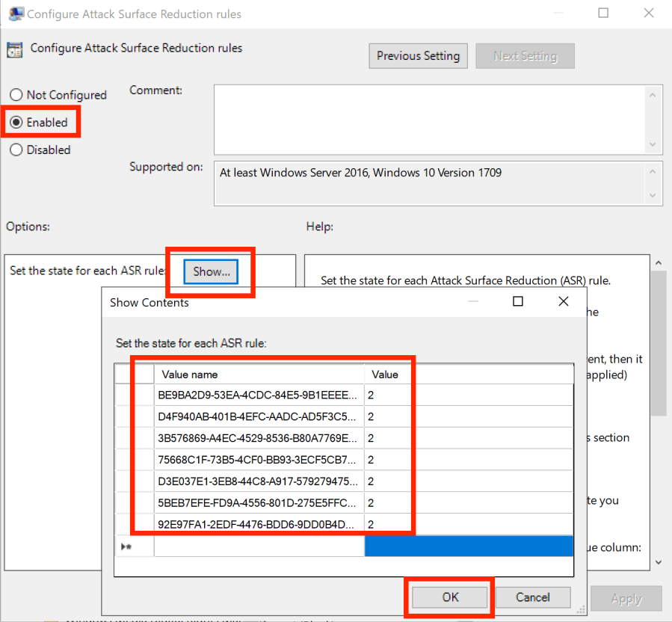Click value 2 in D4F940AB row
The image size is (672, 622).
click(x=469, y=416)
